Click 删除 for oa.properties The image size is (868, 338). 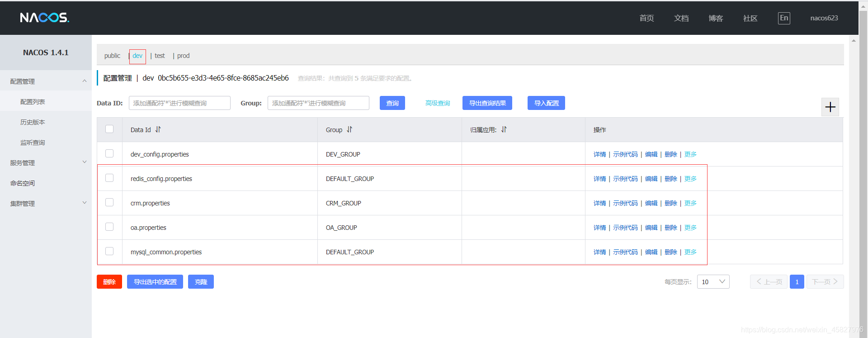671,228
